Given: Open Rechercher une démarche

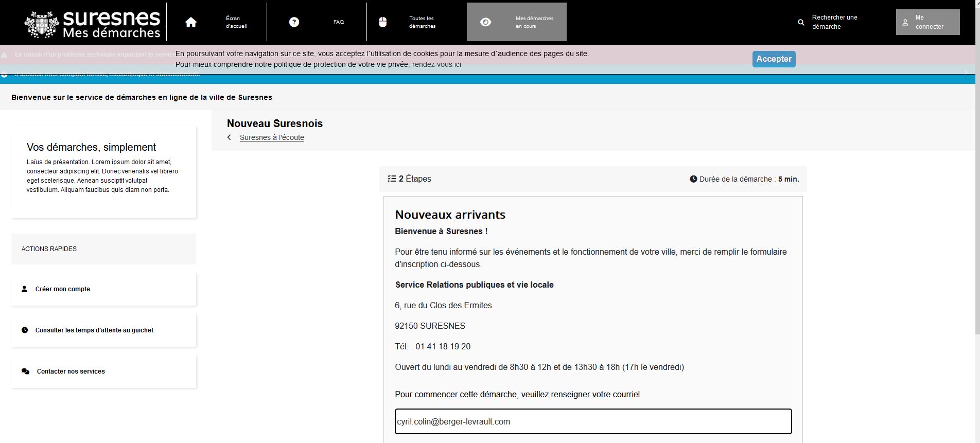Looking at the screenshot, I should pos(834,22).
